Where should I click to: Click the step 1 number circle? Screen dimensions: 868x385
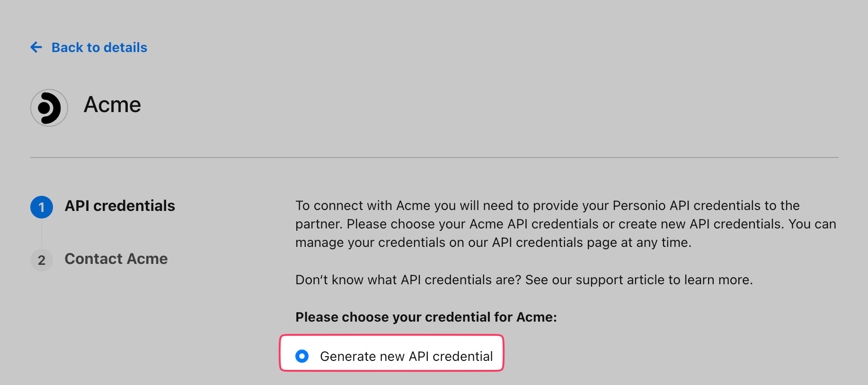point(42,207)
